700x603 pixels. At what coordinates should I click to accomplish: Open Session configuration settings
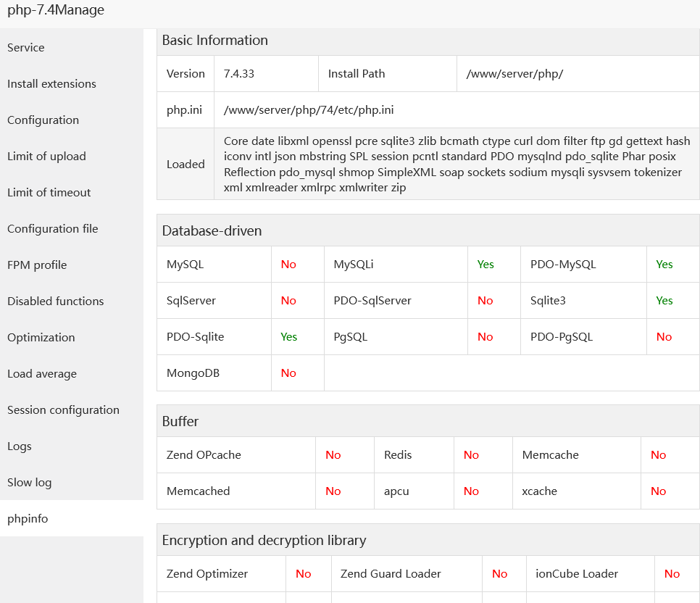pos(63,410)
